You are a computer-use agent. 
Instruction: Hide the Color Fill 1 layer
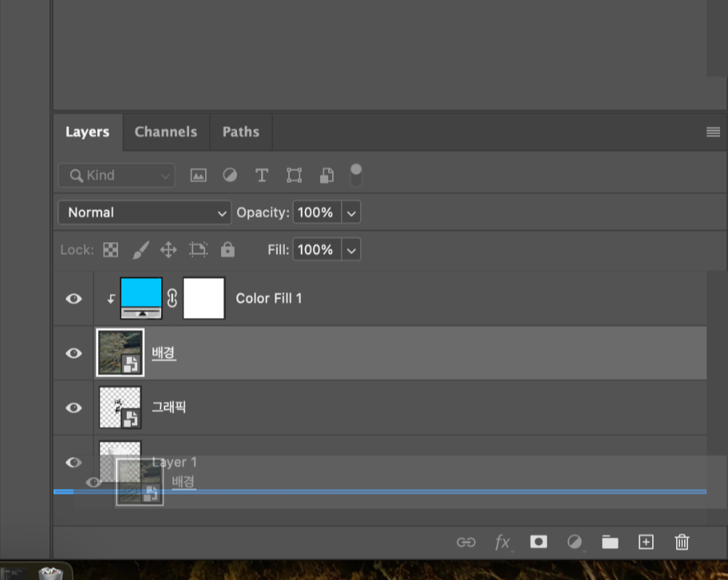73,298
